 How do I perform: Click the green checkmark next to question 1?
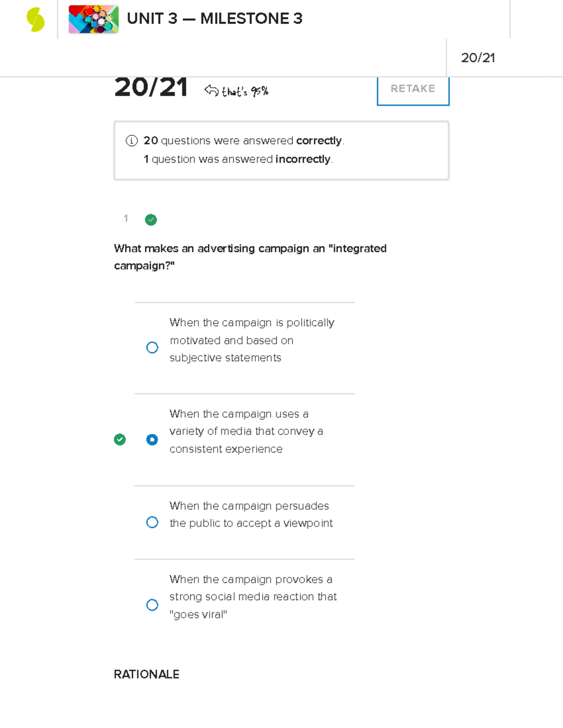151,219
